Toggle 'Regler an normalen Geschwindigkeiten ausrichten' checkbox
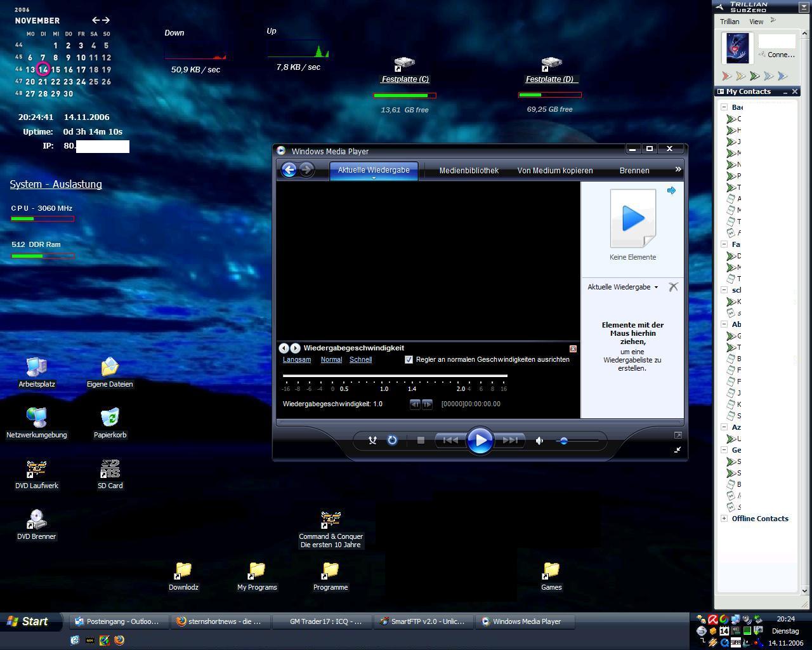The image size is (812, 650). pyautogui.click(x=409, y=359)
